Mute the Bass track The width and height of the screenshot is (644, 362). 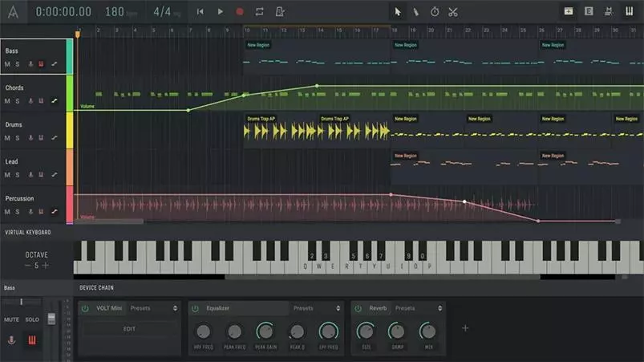[x=7, y=64]
